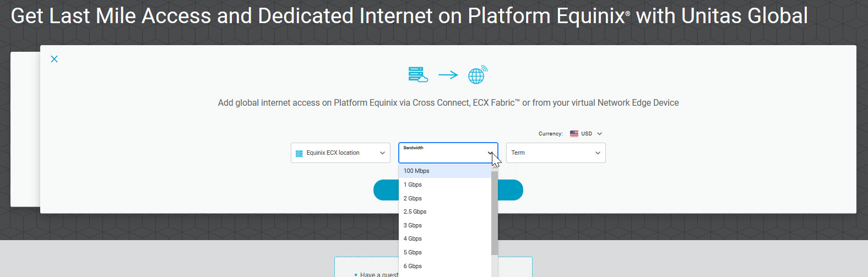Screen dimensions: 868x277
Task: Change currency via the USD selector
Action: (586, 134)
